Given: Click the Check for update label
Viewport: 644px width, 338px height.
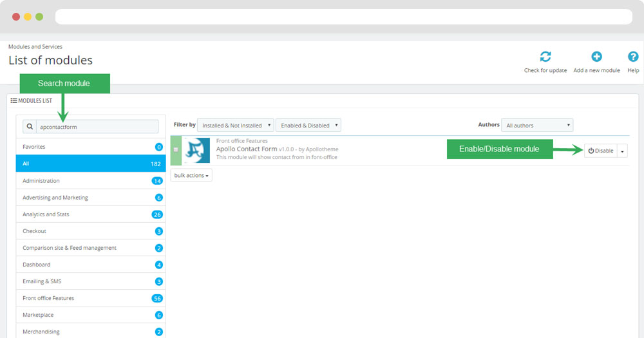Looking at the screenshot, I should pos(545,71).
